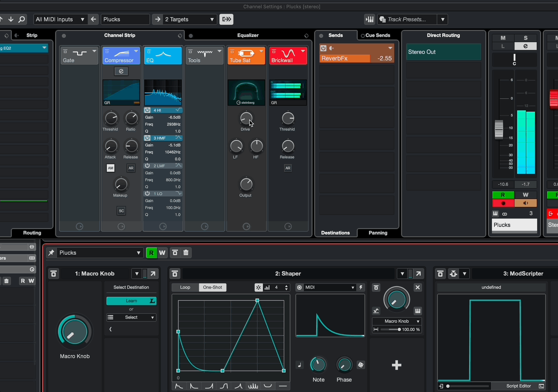The height and width of the screenshot is (392, 558).
Task: Toggle the Compressor AM auto makeup button
Action: pyautogui.click(x=110, y=168)
